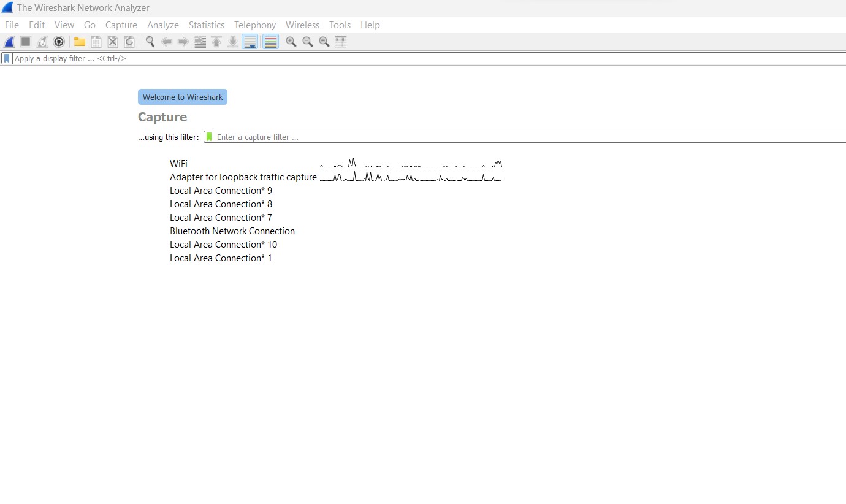This screenshot has height=504, width=846.
Task: Select the Resize columns to content icon
Action: [x=340, y=42]
